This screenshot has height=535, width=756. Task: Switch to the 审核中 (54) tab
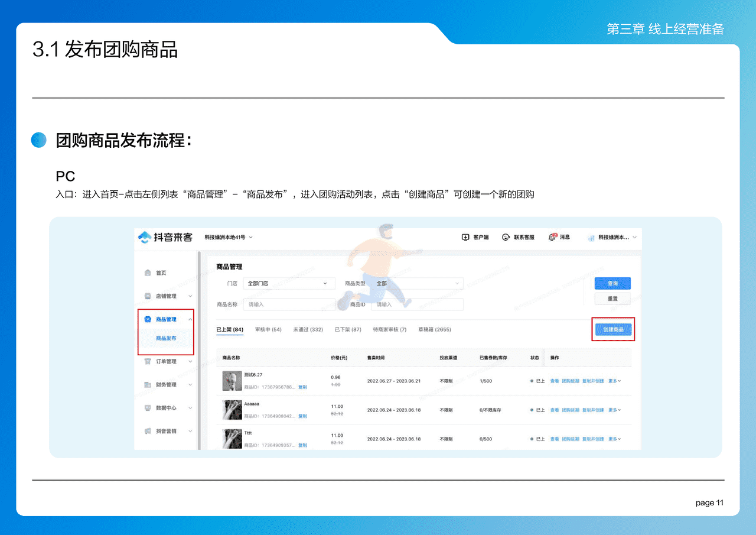click(268, 329)
